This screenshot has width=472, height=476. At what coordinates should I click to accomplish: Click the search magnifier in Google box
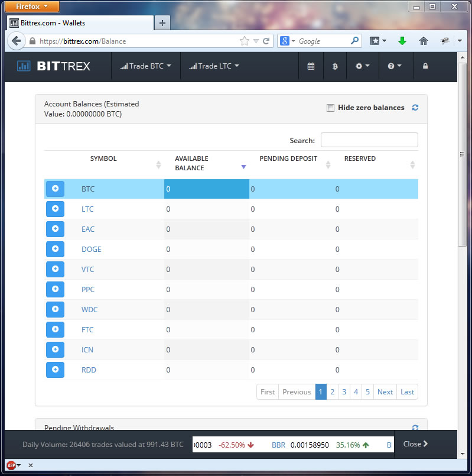(354, 41)
